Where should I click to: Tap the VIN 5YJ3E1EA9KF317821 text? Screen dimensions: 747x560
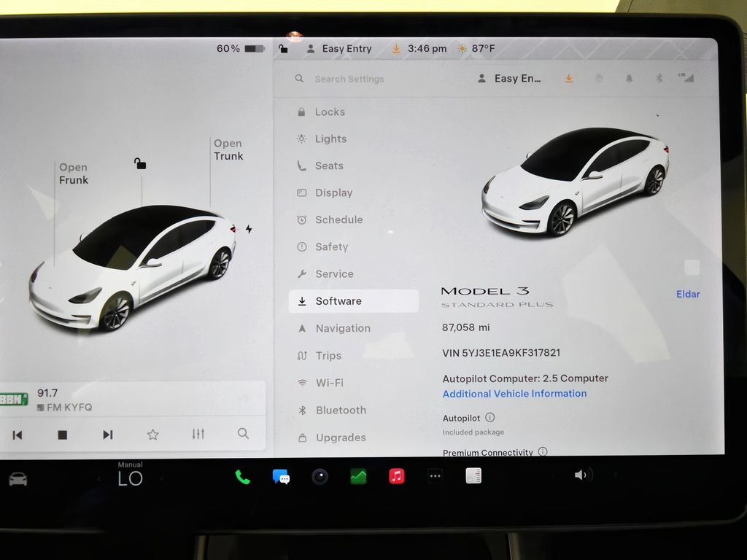(501, 353)
